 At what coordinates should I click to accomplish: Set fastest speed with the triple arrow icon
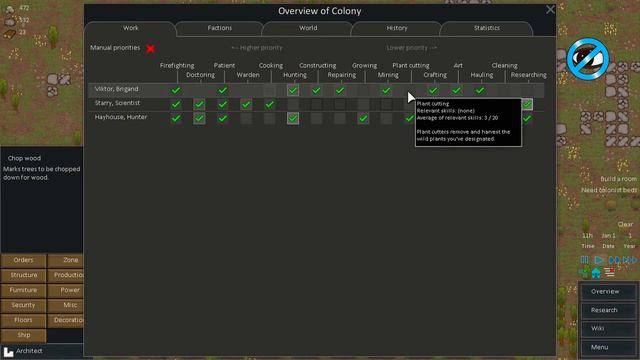point(630,260)
